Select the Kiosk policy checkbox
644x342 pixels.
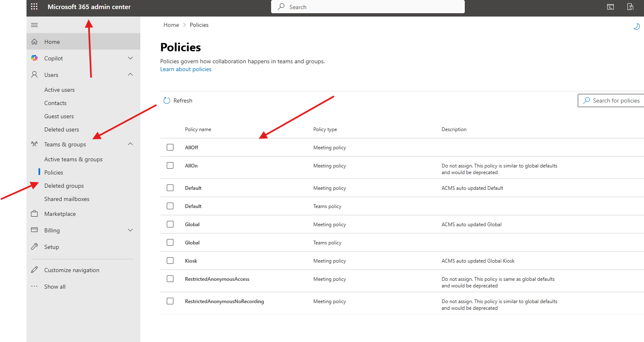tap(170, 261)
